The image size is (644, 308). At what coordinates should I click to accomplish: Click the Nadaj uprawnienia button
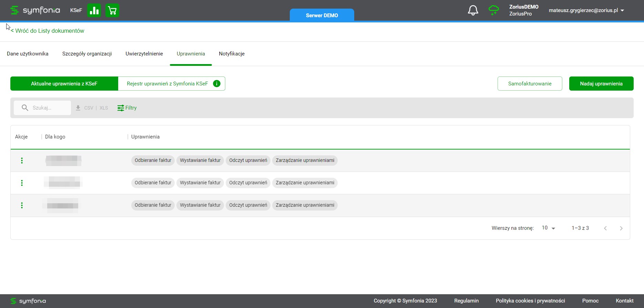pos(601,84)
